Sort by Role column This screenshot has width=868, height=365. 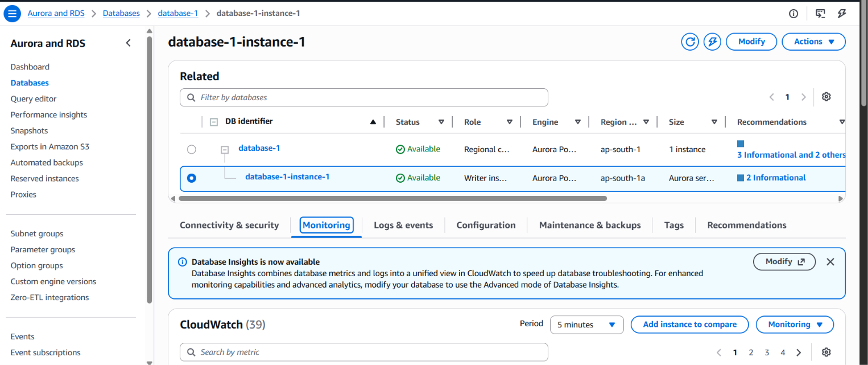(x=510, y=122)
